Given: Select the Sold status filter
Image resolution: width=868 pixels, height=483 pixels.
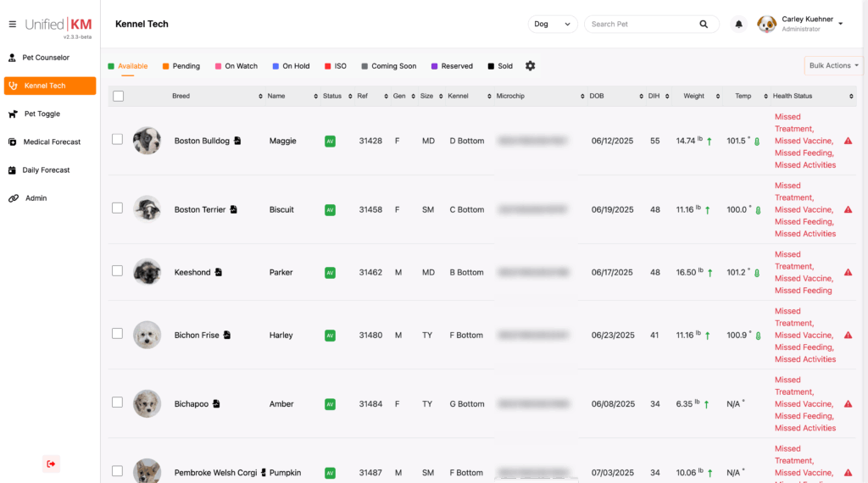Looking at the screenshot, I should 500,66.
